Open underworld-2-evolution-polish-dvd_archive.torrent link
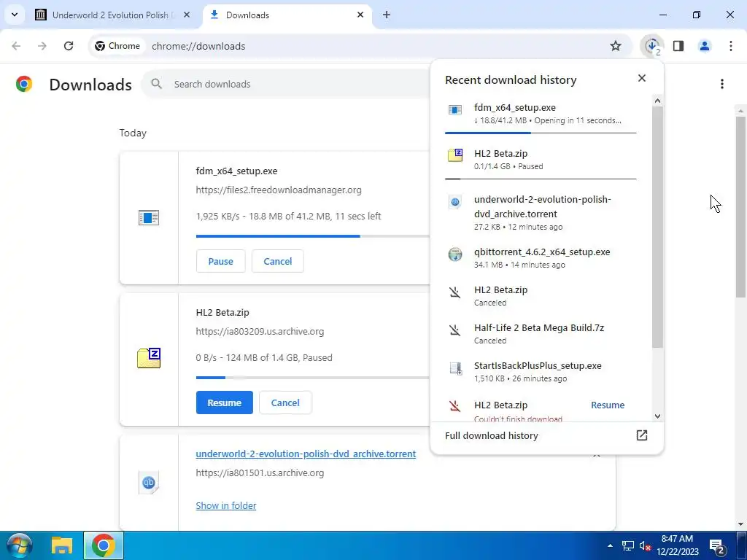Screen dimensions: 747x560 306,454
